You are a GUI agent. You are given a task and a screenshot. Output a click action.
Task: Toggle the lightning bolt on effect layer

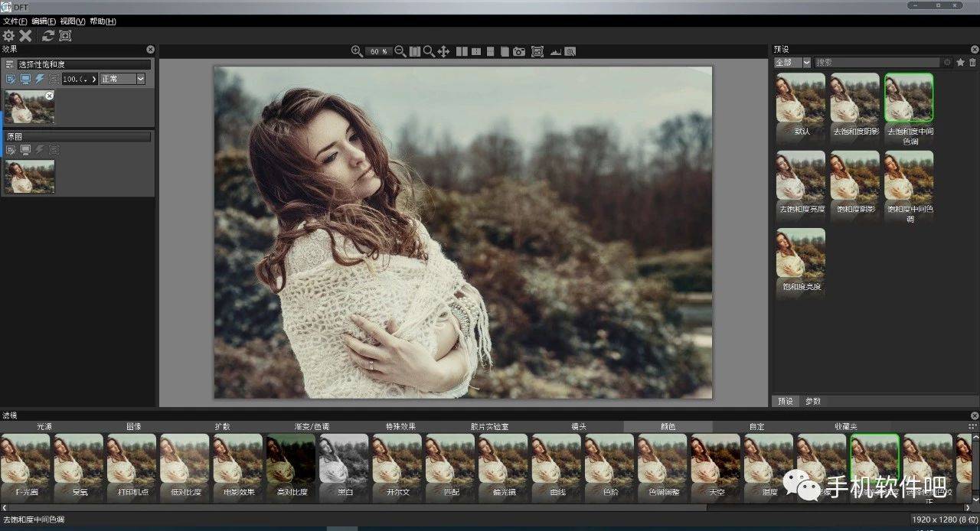tap(39, 79)
